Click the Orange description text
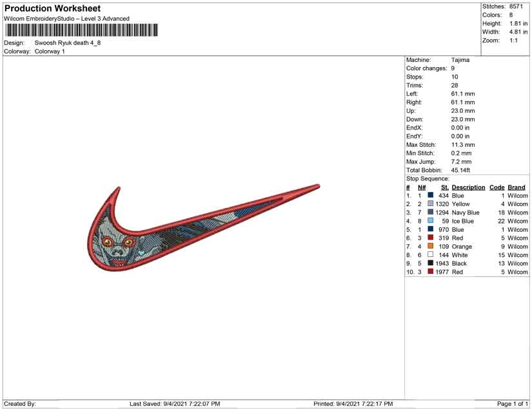 coord(462,246)
